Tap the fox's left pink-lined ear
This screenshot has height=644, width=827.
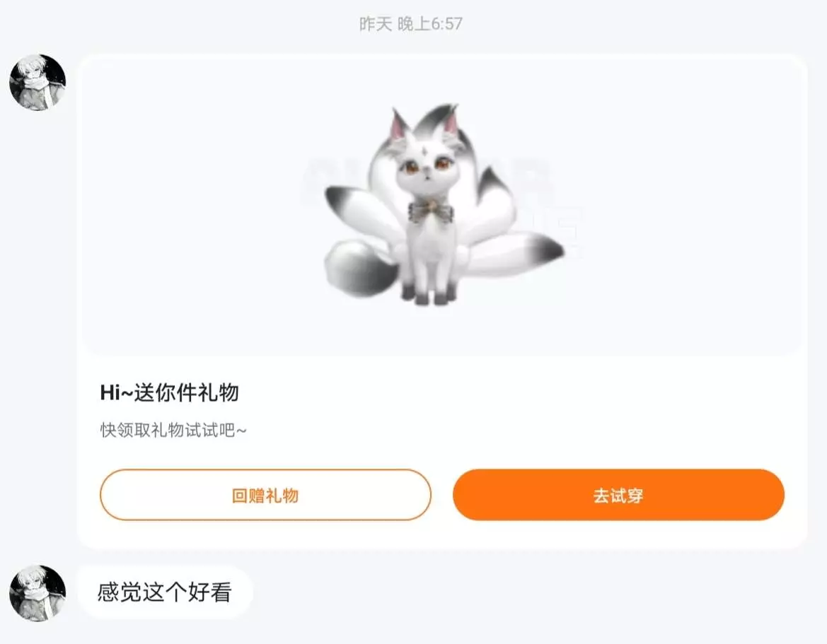pos(400,125)
